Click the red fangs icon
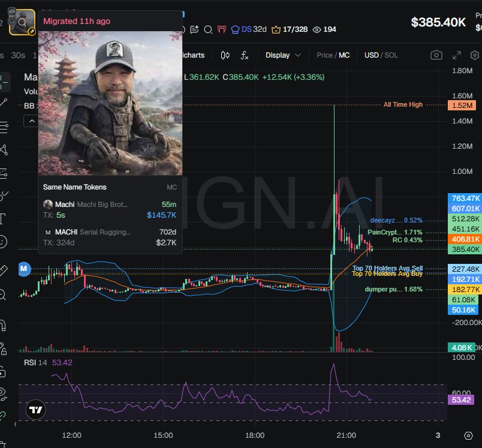This screenshot has height=448, width=482. pyautogui.click(x=222, y=29)
